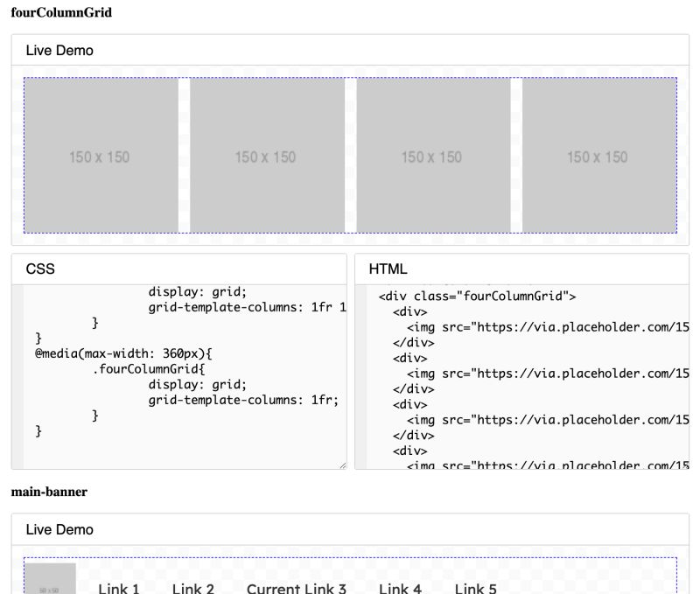Open "Link 1" in the banner navigation
This screenshot has height=594, width=700.
(119, 589)
